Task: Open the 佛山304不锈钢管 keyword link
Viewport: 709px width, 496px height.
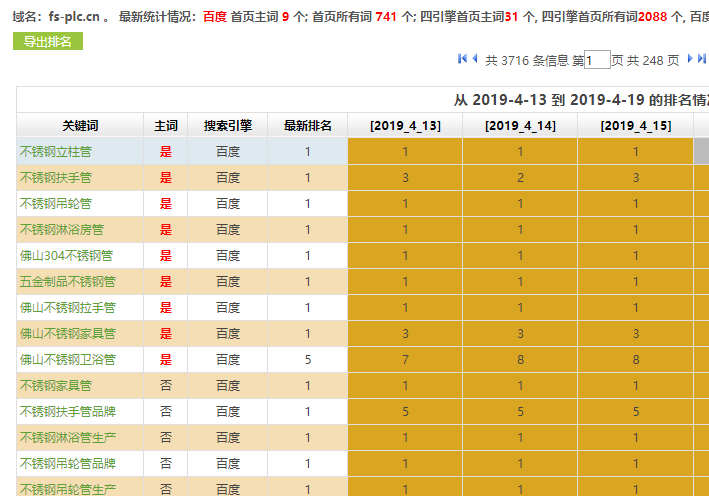Action: point(62,256)
